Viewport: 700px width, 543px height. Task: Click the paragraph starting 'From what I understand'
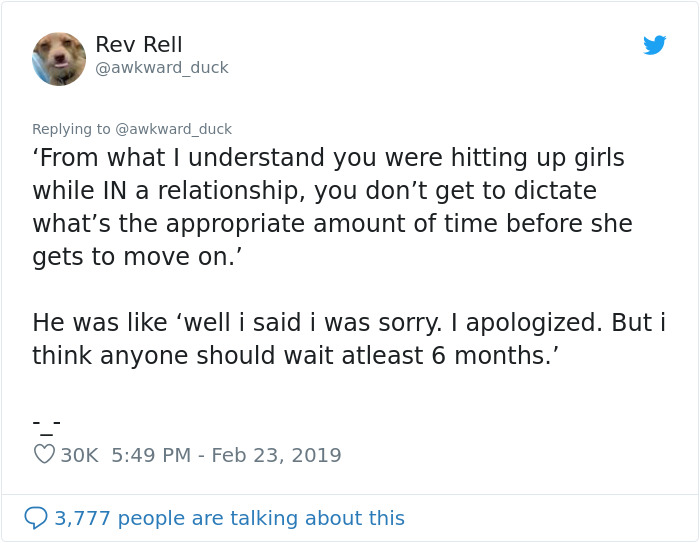tap(330, 206)
